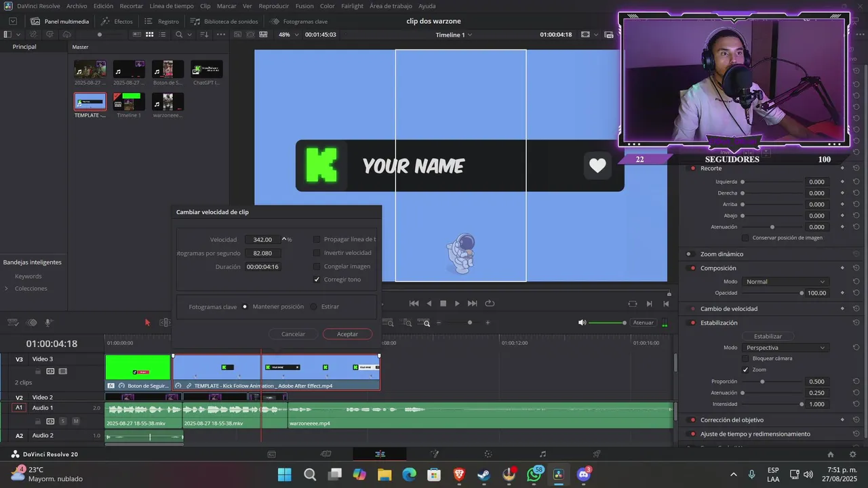The width and height of the screenshot is (868, 488).
Task: Show the Registro index panel
Action: pos(161,21)
